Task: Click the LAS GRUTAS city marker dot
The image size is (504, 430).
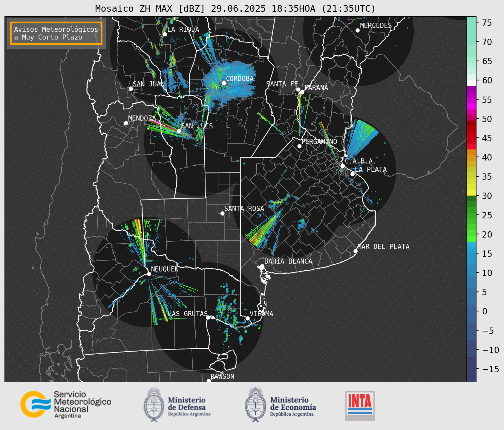Action: pos(208,318)
